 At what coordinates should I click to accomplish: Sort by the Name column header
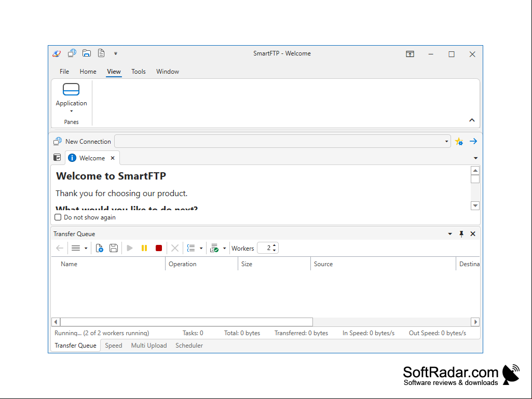[x=108, y=264]
